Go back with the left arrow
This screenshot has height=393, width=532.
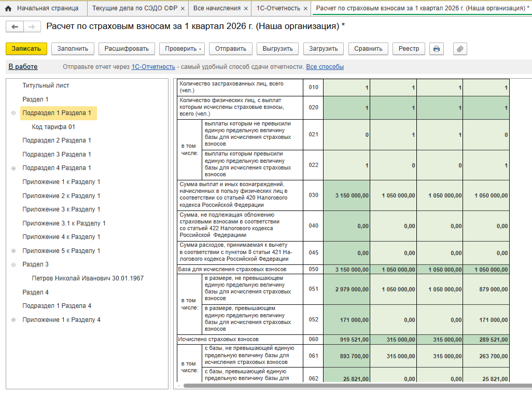coord(15,27)
